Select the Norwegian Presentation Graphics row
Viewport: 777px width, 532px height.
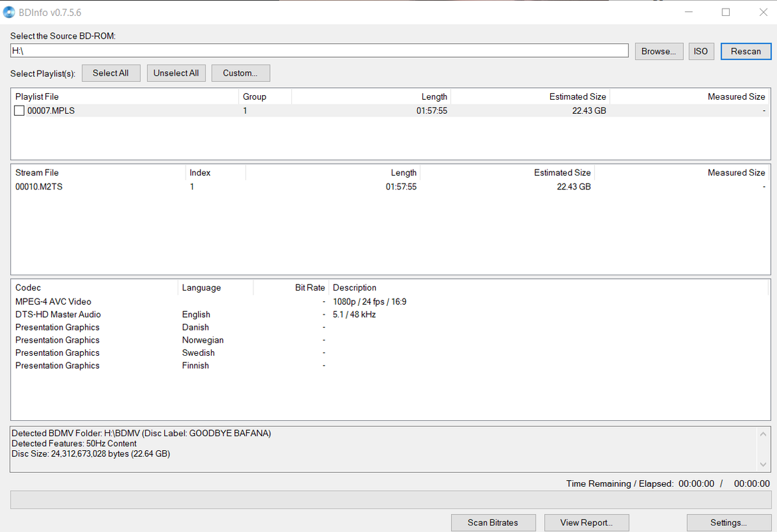pos(390,340)
